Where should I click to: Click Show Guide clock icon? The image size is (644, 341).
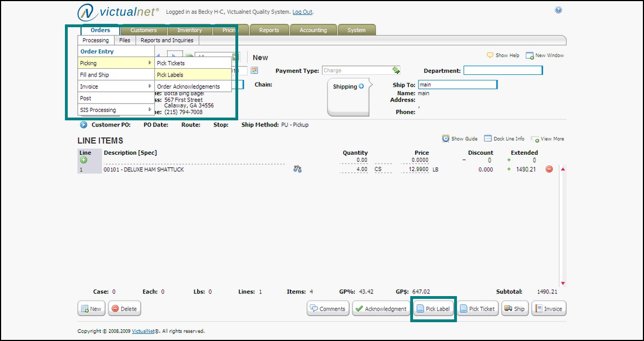pyautogui.click(x=446, y=138)
